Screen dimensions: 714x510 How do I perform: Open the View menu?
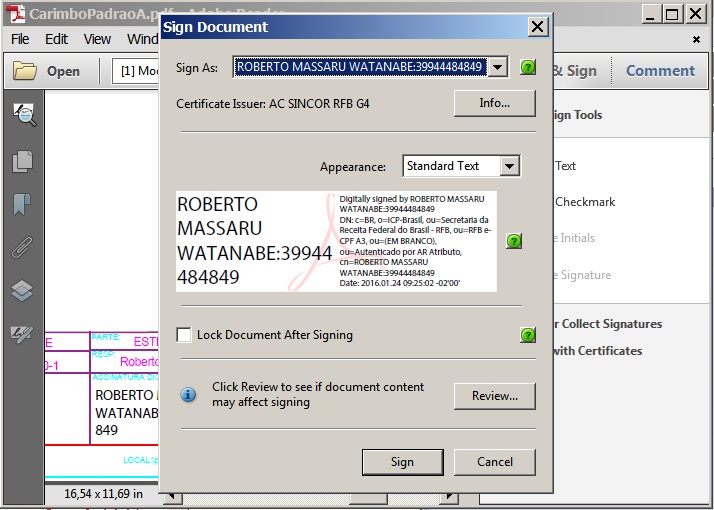point(97,39)
